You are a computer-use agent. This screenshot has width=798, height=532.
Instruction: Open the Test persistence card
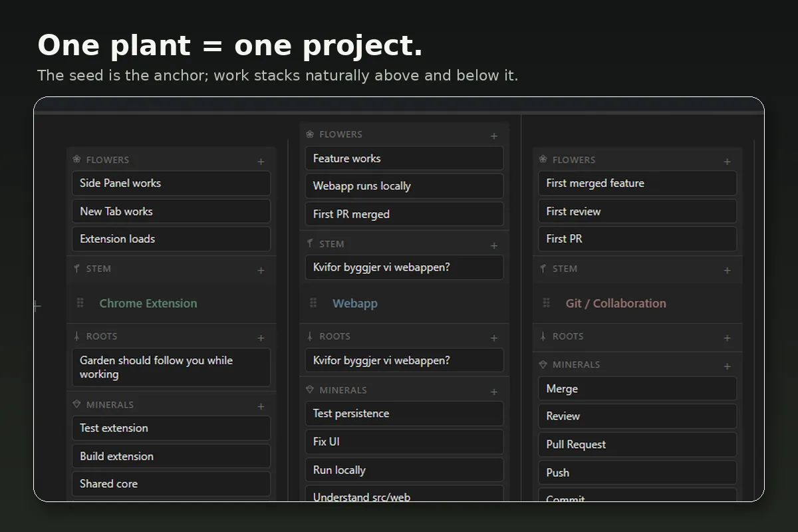(404, 414)
